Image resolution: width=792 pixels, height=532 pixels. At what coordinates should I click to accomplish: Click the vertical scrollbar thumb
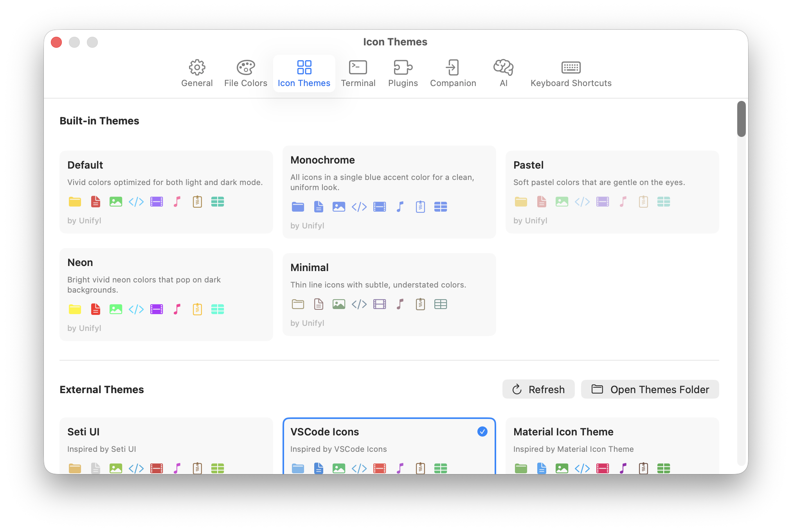coord(741,119)
